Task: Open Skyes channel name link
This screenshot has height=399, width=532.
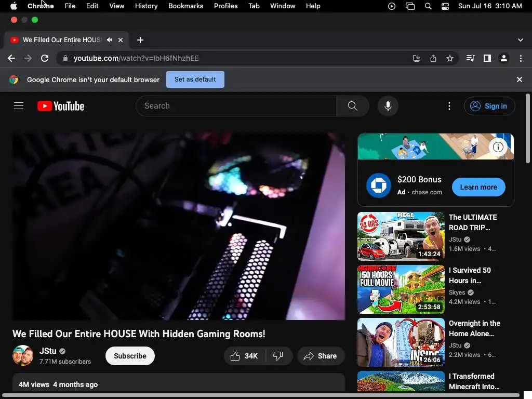Action: [457, 292]
